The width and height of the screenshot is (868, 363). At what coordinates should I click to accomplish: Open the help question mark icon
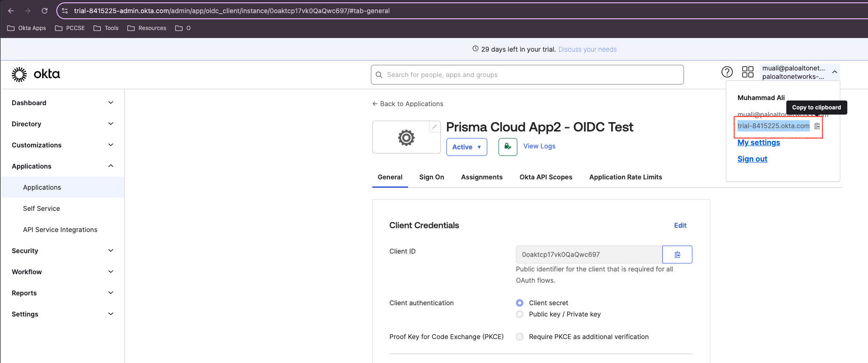coord(727,72)
